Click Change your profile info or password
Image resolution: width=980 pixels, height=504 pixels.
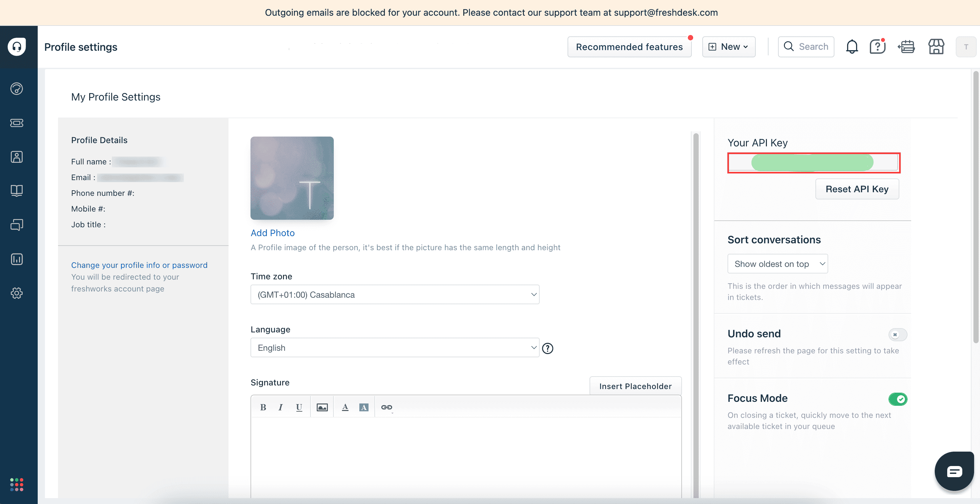(139, 265)
